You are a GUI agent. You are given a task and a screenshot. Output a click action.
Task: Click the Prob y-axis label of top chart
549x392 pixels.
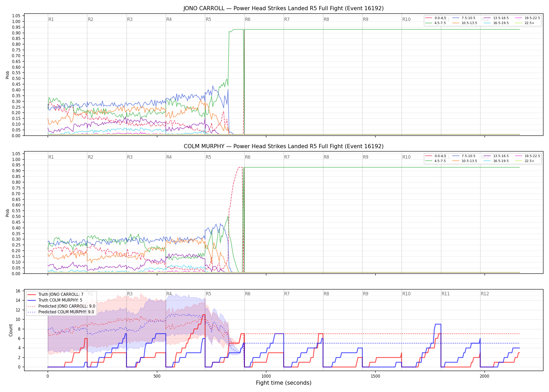[x=8, y=75]
